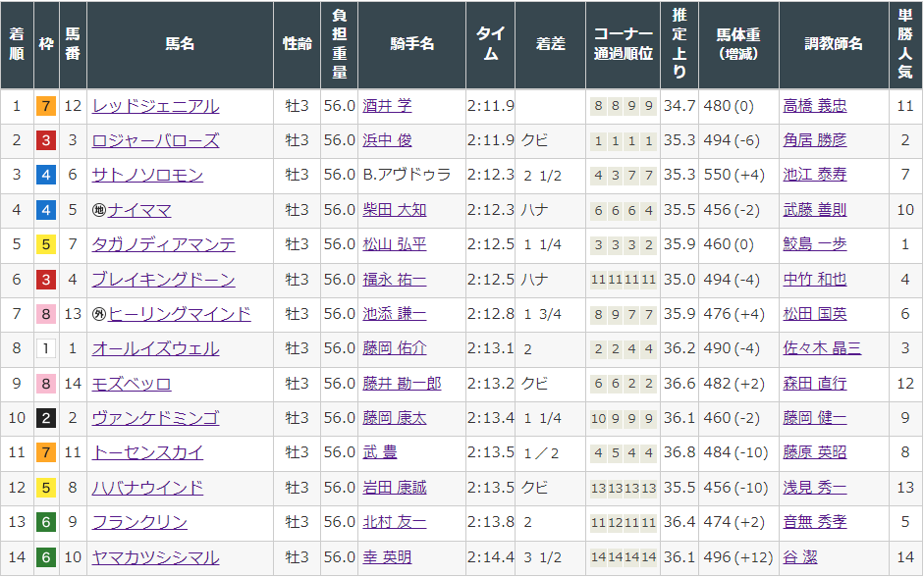This screenshot has width=924, height=577.
Task: Open jockey 幸 英明 link
Action: [x=387, y=557]
